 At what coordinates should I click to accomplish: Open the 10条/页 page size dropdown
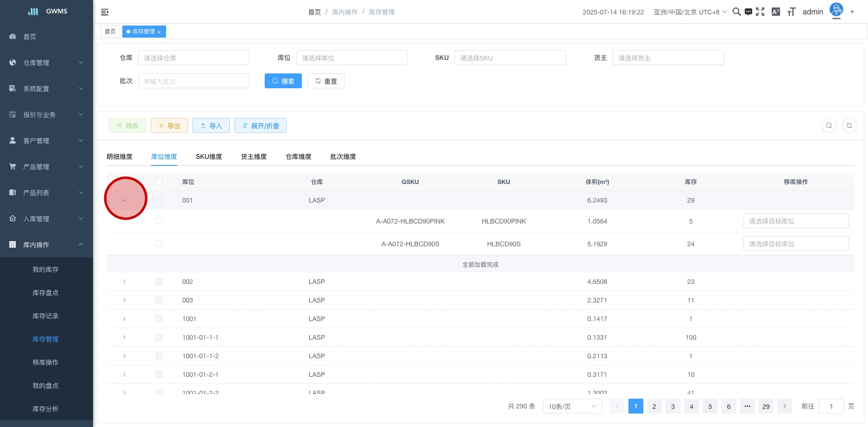[x=572, y=407]
